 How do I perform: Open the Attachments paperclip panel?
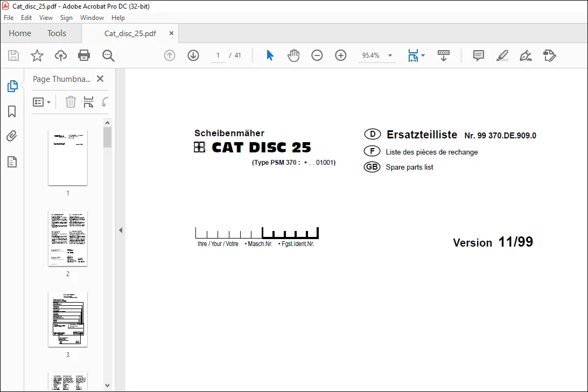tap(12, 136)
